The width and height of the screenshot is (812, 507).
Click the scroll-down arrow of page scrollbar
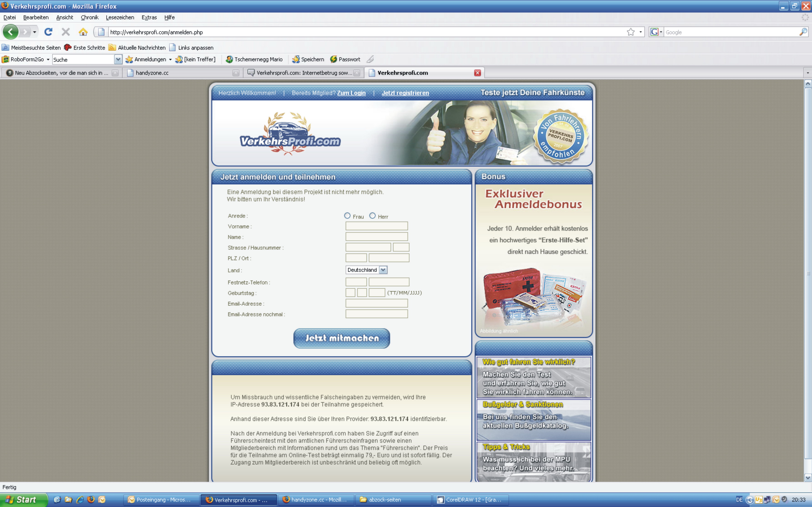[808, 478]
